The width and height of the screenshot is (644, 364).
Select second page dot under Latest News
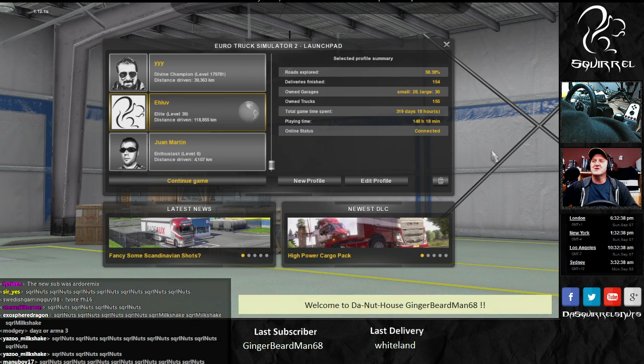pos(249,255)
